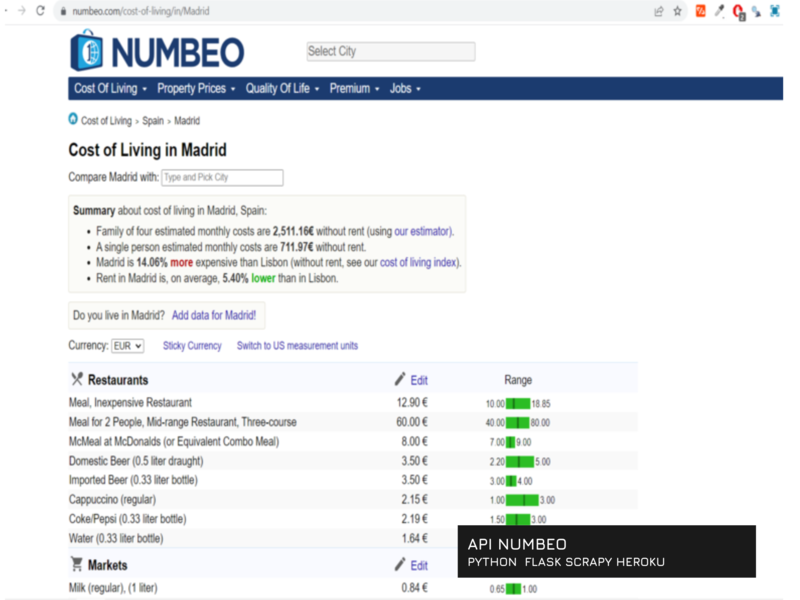
Task: Click the Range column header
Action: click(518, 380)
